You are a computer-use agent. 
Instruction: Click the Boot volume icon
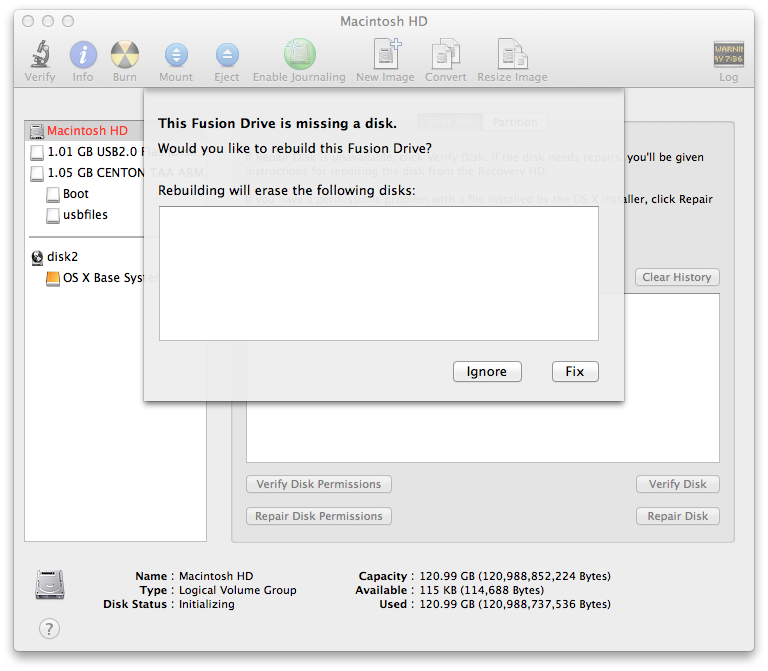pos(53,194)
